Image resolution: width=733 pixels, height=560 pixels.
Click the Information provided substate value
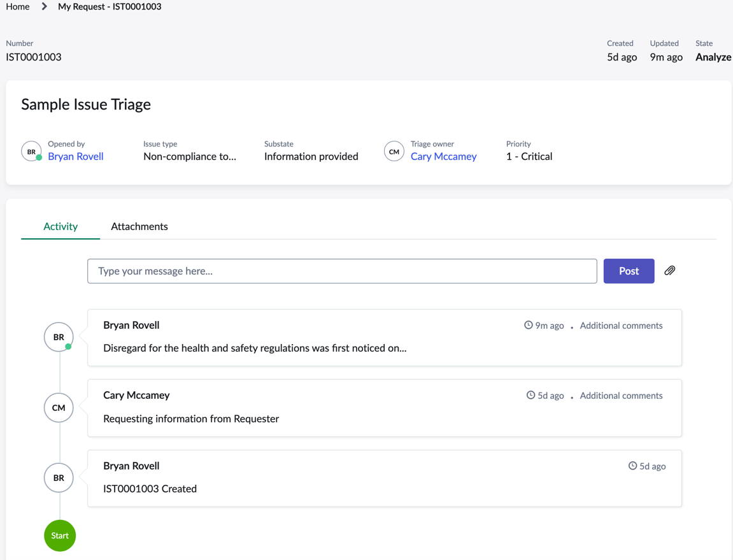click(311, 156)
